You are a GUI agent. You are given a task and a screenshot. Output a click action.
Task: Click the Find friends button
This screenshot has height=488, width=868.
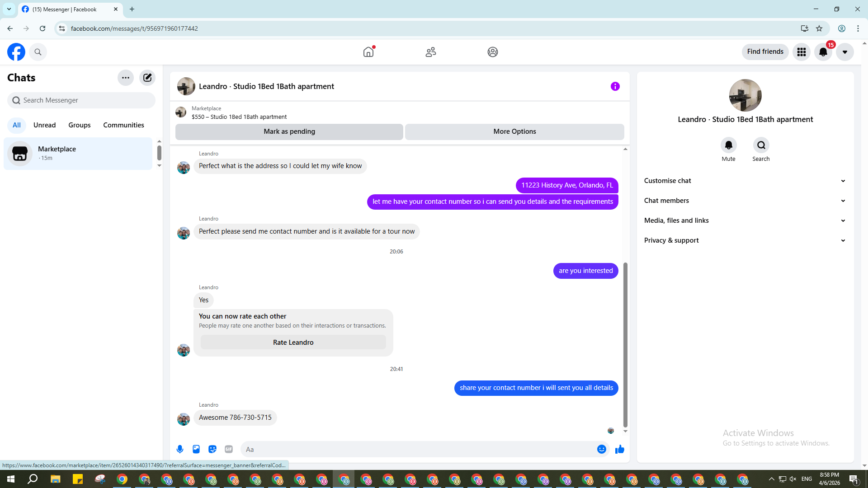pyautogui.click(x=765, y=52)
